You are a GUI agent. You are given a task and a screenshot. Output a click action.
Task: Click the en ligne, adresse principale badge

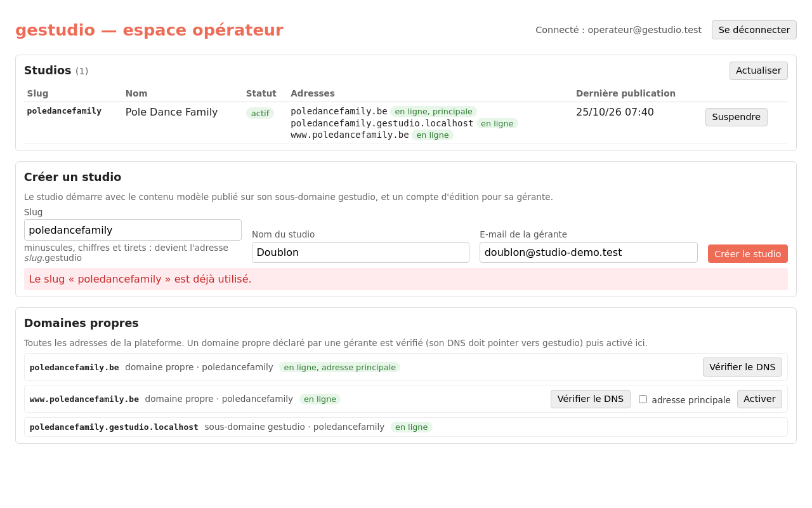[x=339, y=367]
